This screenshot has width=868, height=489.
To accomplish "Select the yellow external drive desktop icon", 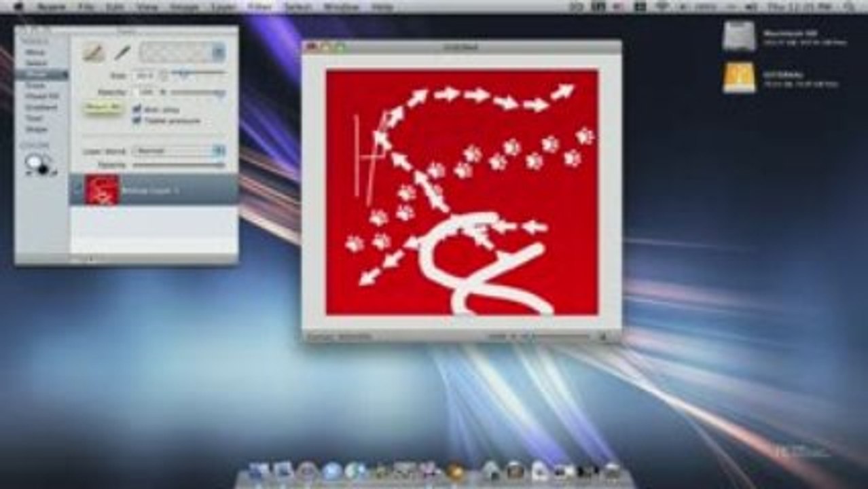I will (739, 77).
